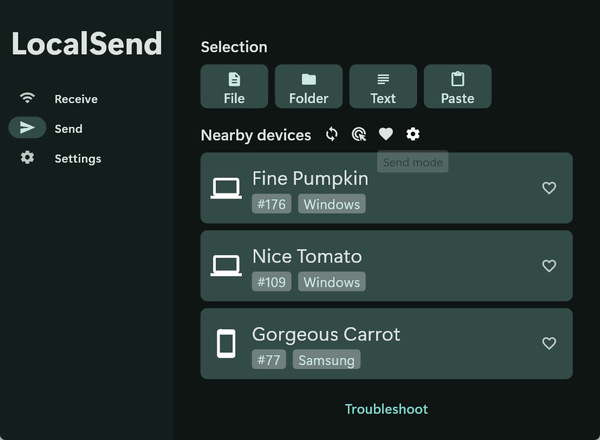
Task: Open the Send mode gear menu
Action: coord(413,135)
